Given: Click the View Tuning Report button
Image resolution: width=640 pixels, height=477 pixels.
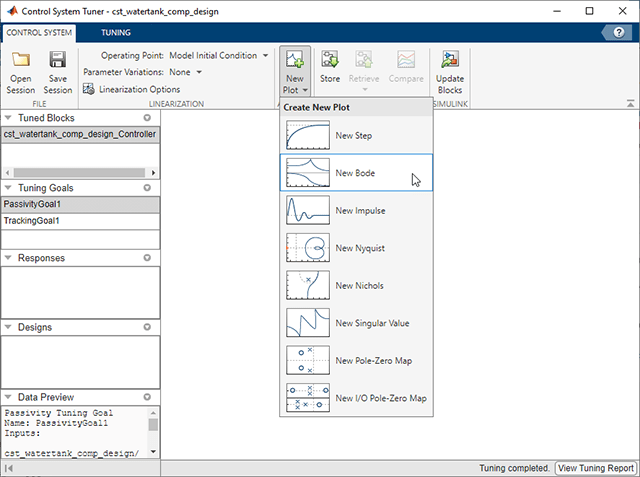Looking at the screenshot, I should (x=595, y=467).
